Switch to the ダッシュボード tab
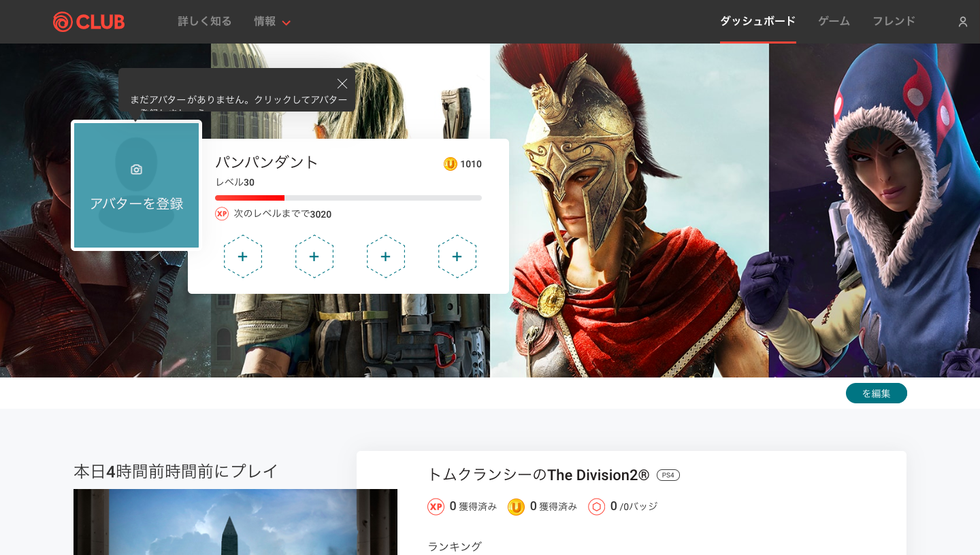The image size is (980, 555). (757, 21)
